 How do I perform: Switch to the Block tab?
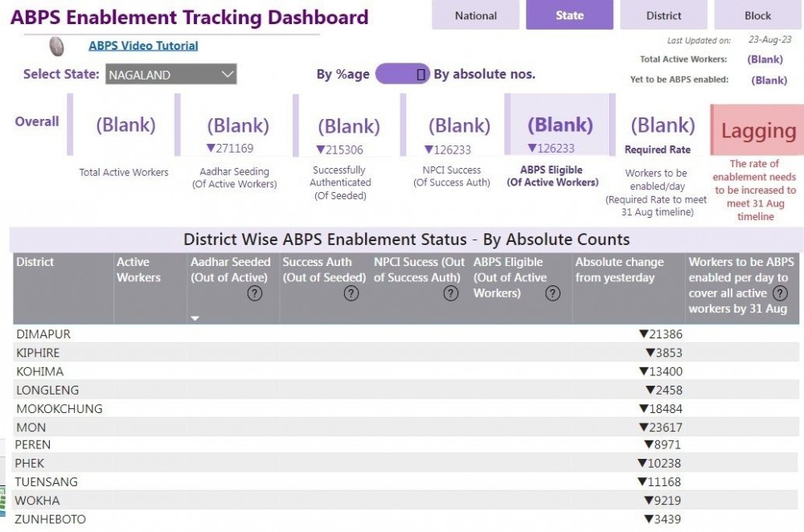point(758,14)
